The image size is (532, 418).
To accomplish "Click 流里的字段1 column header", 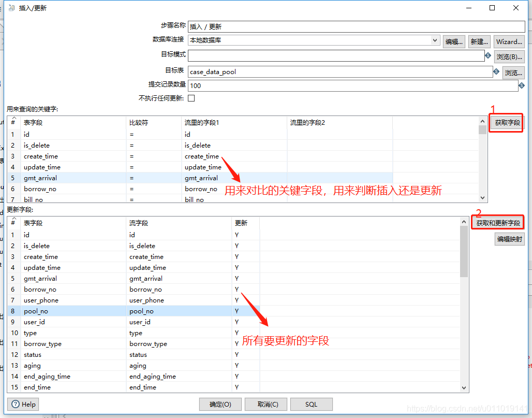I will tap(234, 122).
